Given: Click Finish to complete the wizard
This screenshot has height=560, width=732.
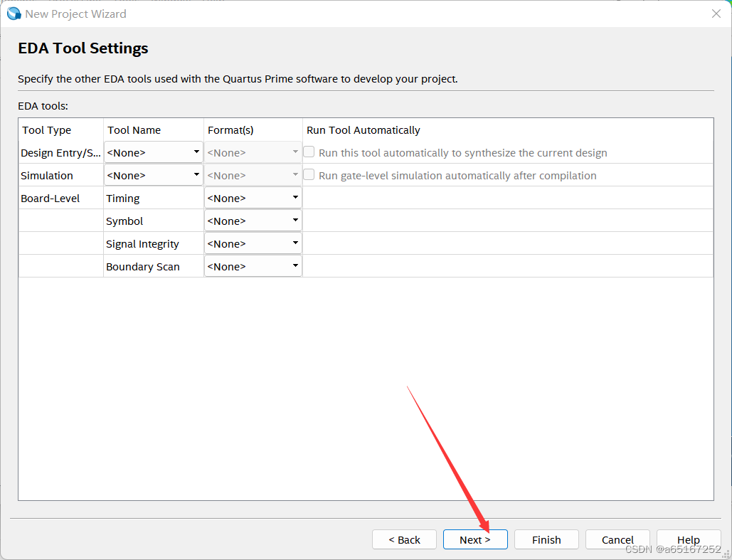Looking at the screenshot, I should [546, 539].
